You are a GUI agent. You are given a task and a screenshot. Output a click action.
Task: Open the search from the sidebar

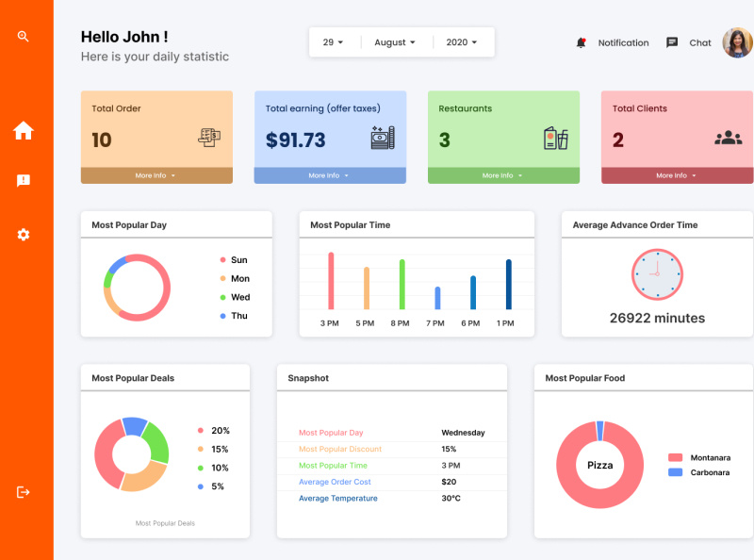[x=23, y=36]
